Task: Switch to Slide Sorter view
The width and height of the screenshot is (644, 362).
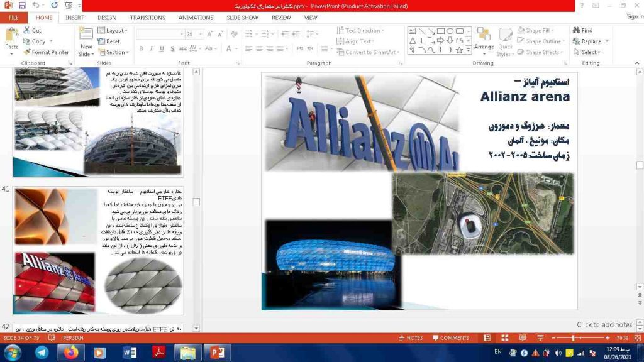Action: click(505, 337)
